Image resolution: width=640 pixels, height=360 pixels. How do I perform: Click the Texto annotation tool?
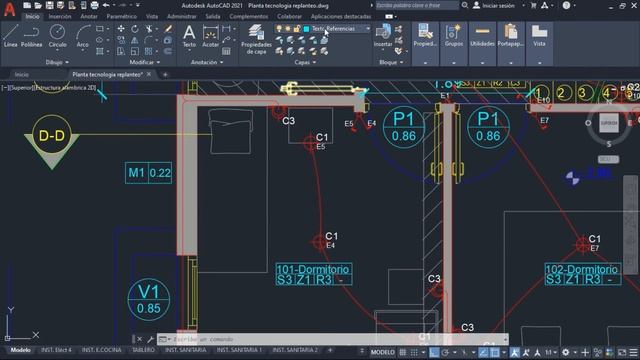click(189, 36)
